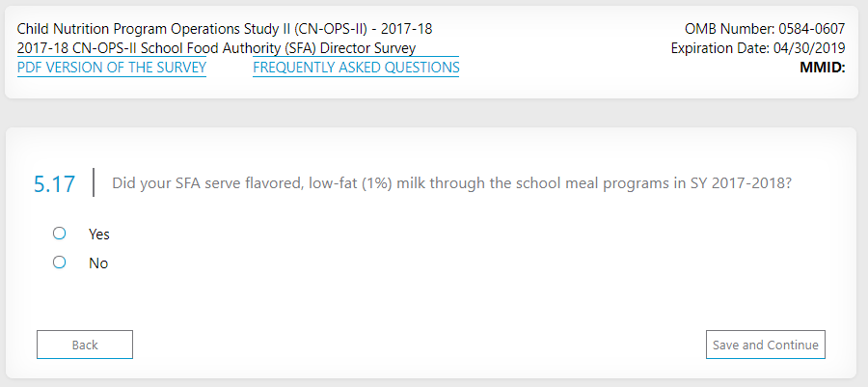Click the OMB Number 0584-0607 text

pos(765,29)
